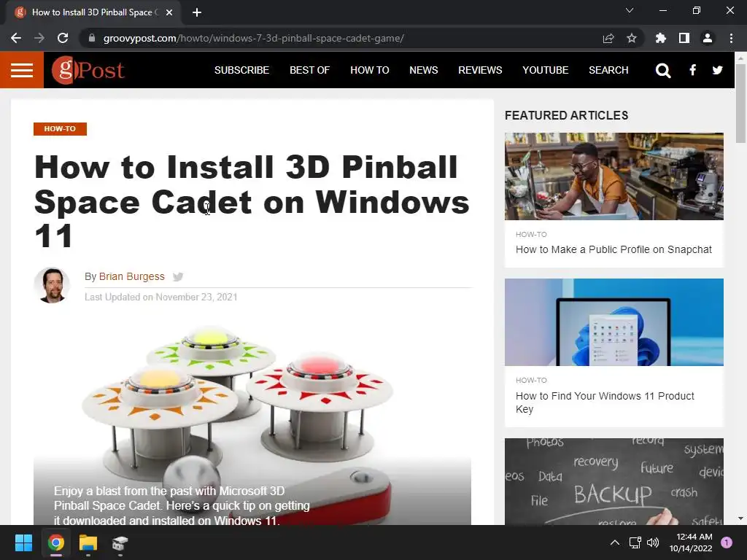The width and height of the screenshot is (747, 560).
Task: Open How to Make a Public Profile on Snapchat
Action: (614, 249)
